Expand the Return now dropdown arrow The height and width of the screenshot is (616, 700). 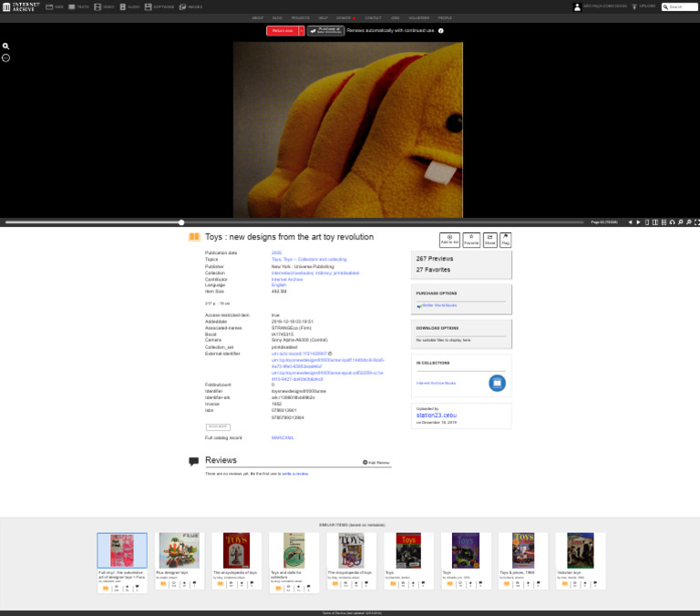[x=302, y=31]
